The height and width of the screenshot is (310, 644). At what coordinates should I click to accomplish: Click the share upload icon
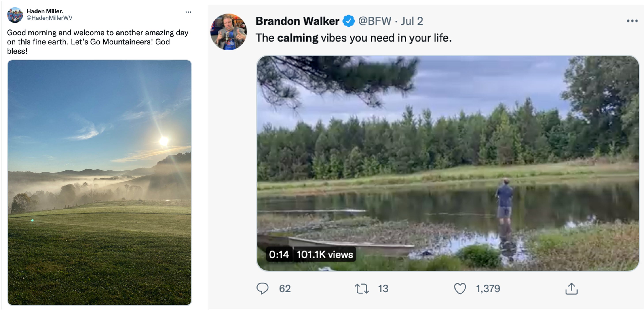pos(571,289)
